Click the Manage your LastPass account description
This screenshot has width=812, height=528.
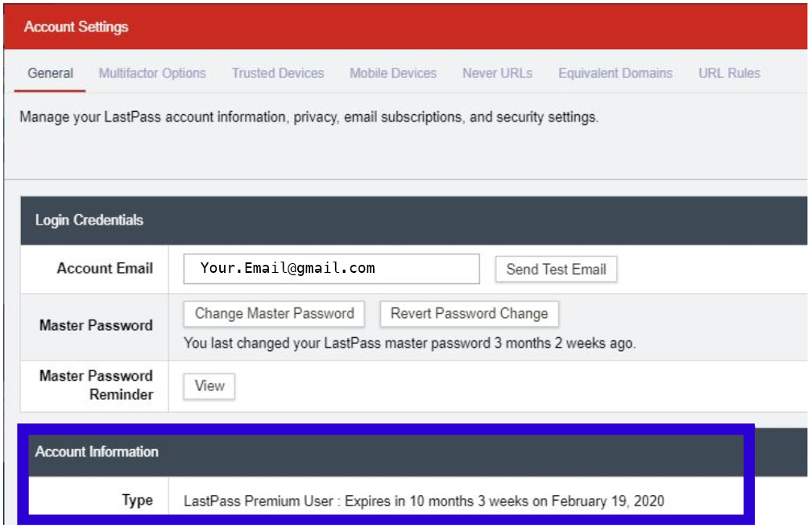click(x=309, y=118)
